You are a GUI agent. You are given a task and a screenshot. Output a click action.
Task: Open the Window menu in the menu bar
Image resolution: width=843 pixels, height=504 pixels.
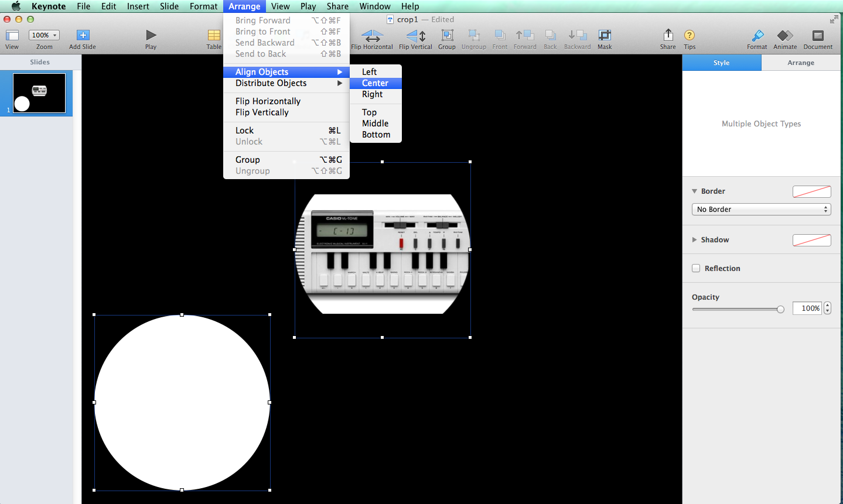pyautogui.click(x=374, y=6)
